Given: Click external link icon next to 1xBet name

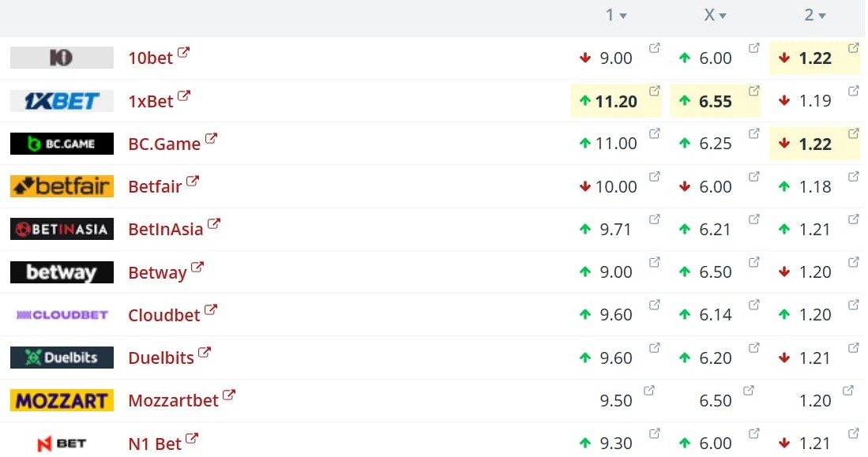Looking at the screenshot, I should click(x=184, y=96).
